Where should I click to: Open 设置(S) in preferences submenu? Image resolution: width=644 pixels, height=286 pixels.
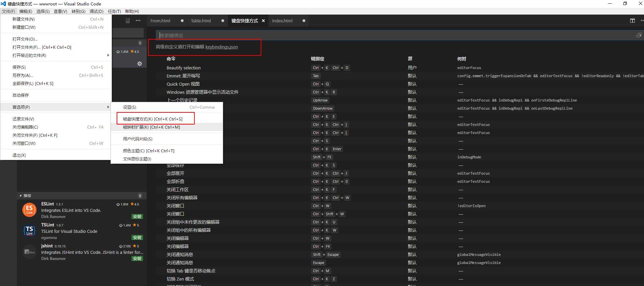(167, 107)
